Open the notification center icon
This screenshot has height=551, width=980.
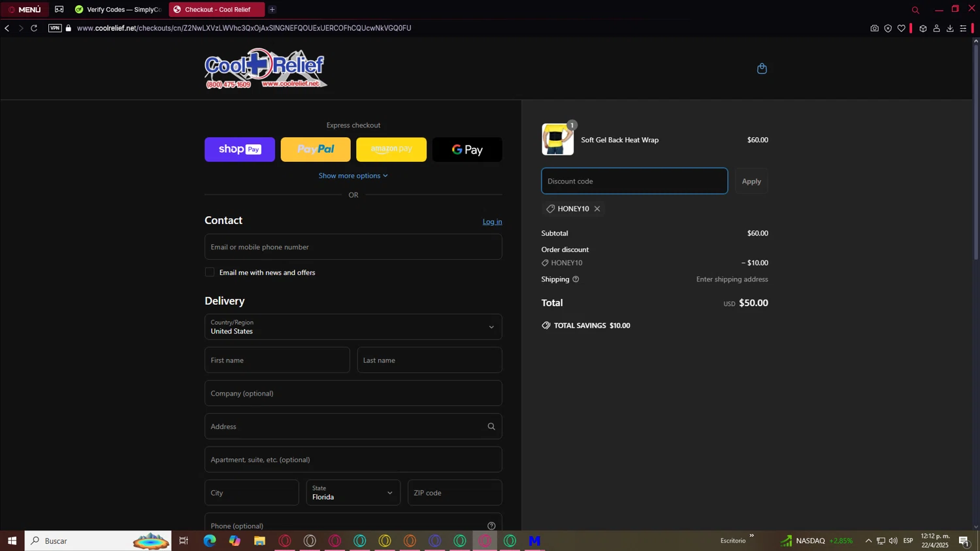pyautogui.click(x=964, y=541)
